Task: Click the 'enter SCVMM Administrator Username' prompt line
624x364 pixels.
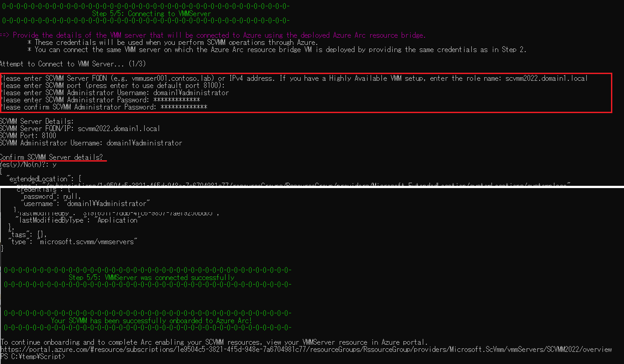Action: tap(115, 93)
